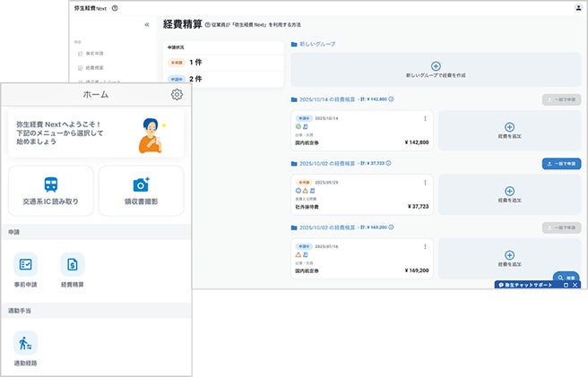This screenshot has width=588, height=377.
Task: Open the 2025/10/14 の経費精算 folder link
Action: pyautogui.click(x=327, y=99)
